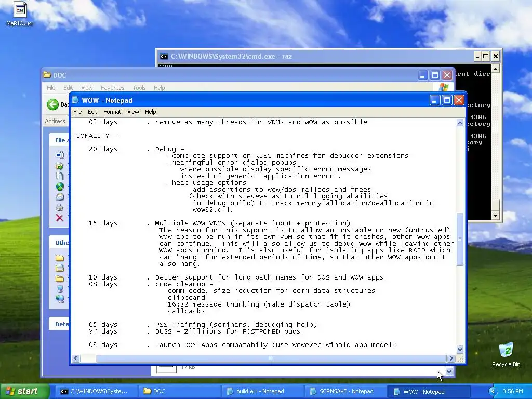
Task: Open the Help menu in WOW Notepad
Action: click(150, 112)
